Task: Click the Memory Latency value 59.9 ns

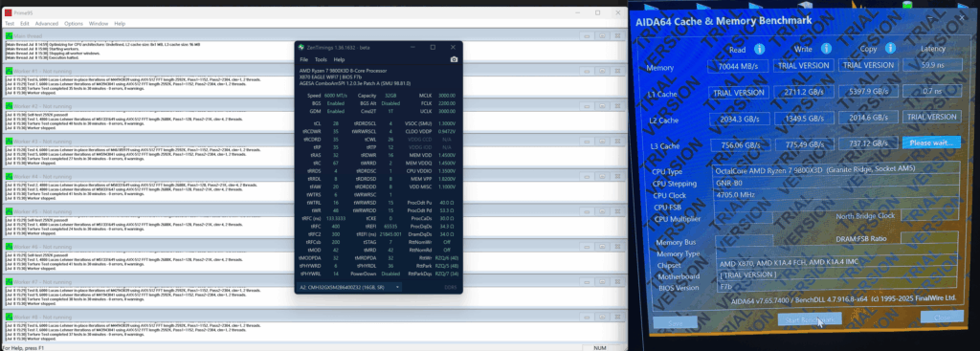Action: coord(931,64)
